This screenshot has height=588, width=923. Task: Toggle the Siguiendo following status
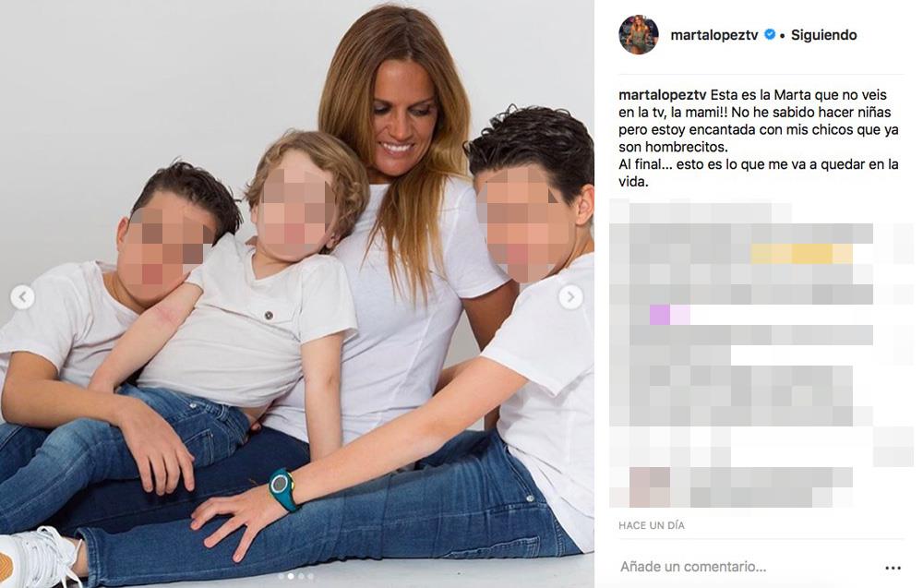pyautogui.click(x=823, y=35)
